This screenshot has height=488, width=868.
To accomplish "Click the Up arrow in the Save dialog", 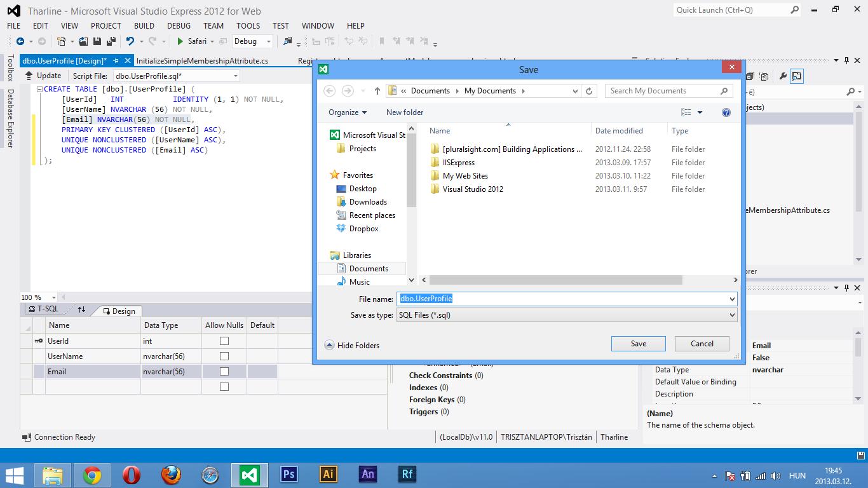I will [x=377, y=91].
